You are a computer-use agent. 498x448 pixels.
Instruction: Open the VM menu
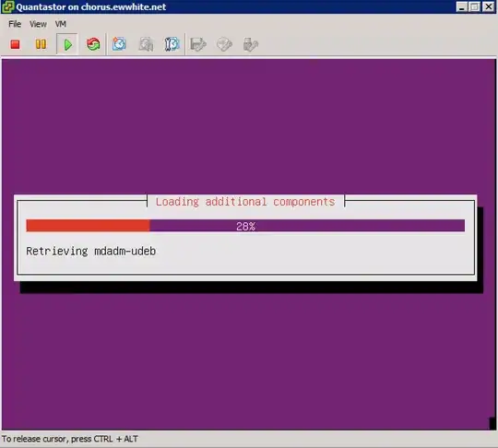[61, 24]
